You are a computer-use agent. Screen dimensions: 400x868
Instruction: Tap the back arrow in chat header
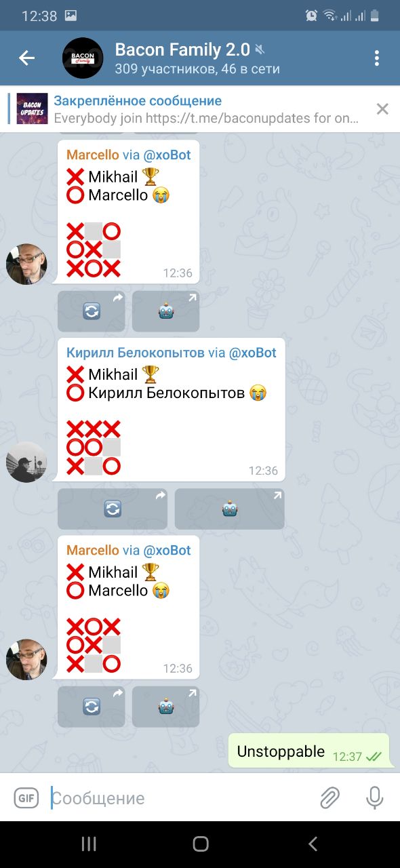click(26, 58)
